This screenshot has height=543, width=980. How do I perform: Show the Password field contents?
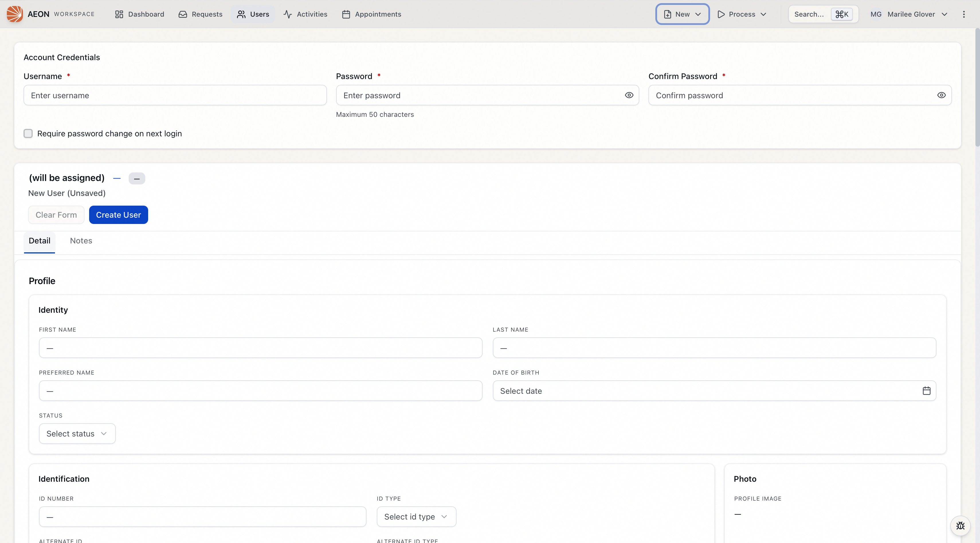click(629, 95)
